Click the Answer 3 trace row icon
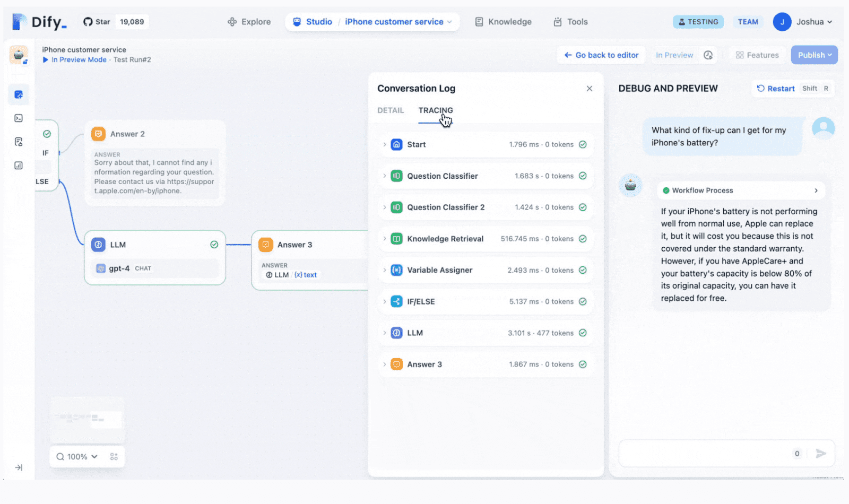This screenshot has height=504, width=849. 396,364
